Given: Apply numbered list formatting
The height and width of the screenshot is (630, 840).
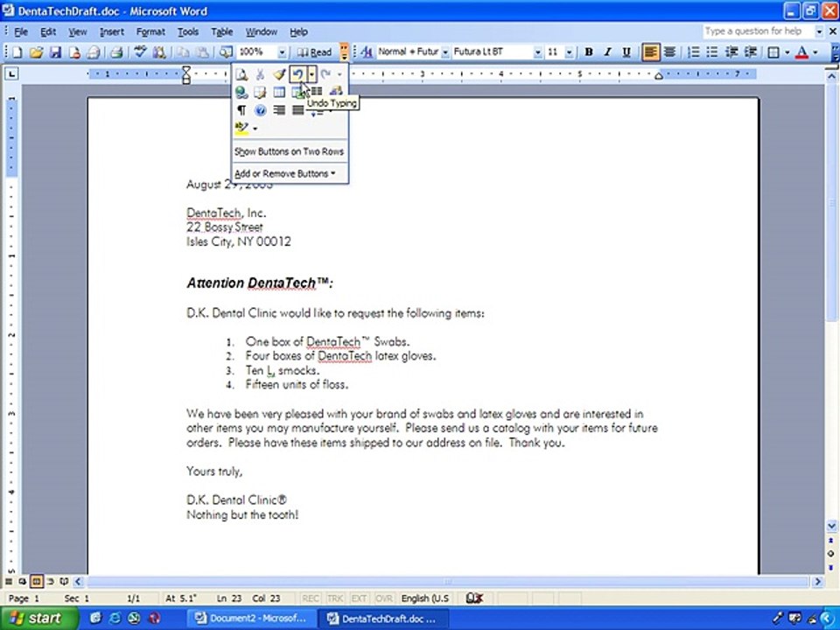Looking at the screenshot, I should point(694,52).
